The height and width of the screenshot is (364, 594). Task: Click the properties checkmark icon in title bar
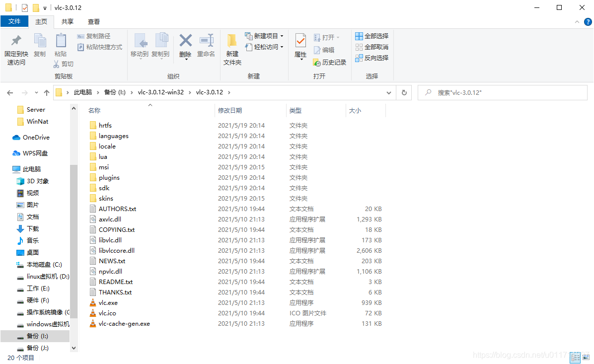point(25,7)
